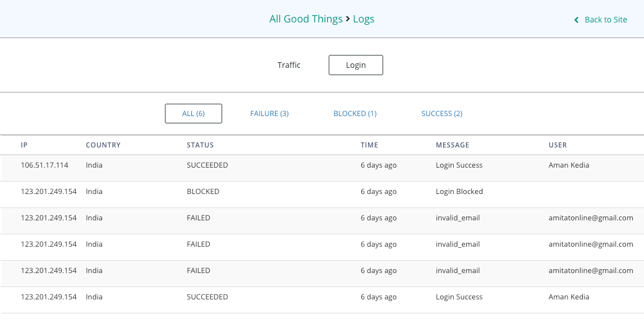The width and height of the screenshot is (644, 328).
Task: Filter by SUCCESS (2) logins
Action: pyautogui.click(x=441, y=113)
